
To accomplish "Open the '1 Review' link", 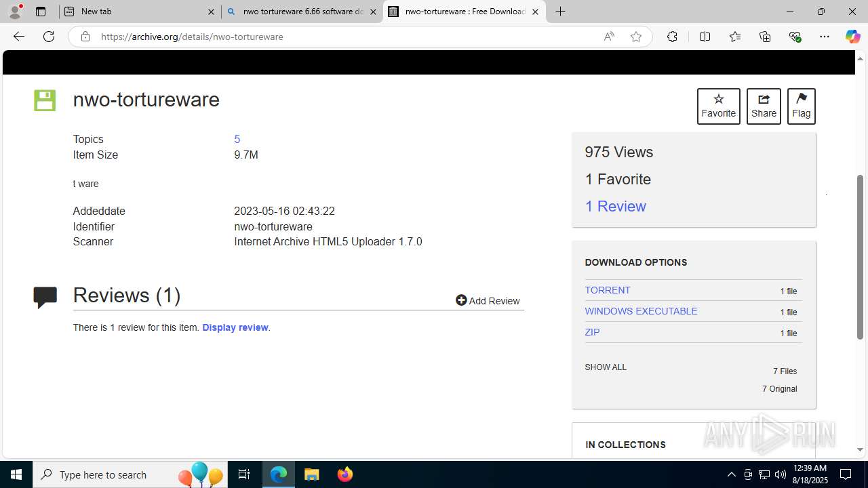I will click(x=616, y=206).
